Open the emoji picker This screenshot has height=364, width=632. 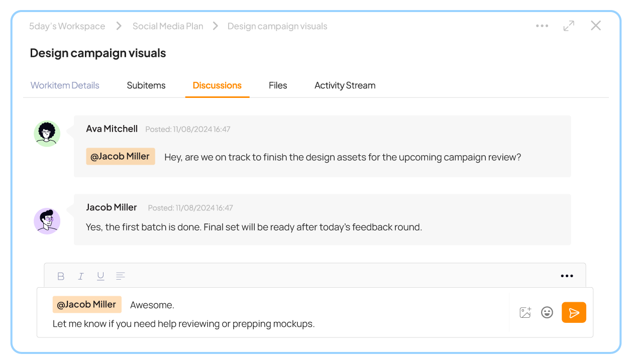[547, 312]
